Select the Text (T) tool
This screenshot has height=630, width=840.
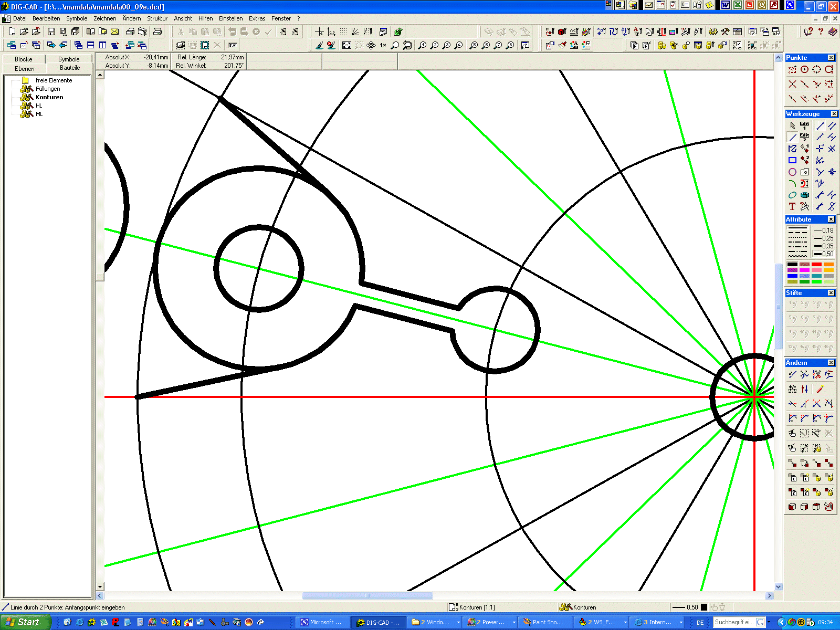pos(792,206)
